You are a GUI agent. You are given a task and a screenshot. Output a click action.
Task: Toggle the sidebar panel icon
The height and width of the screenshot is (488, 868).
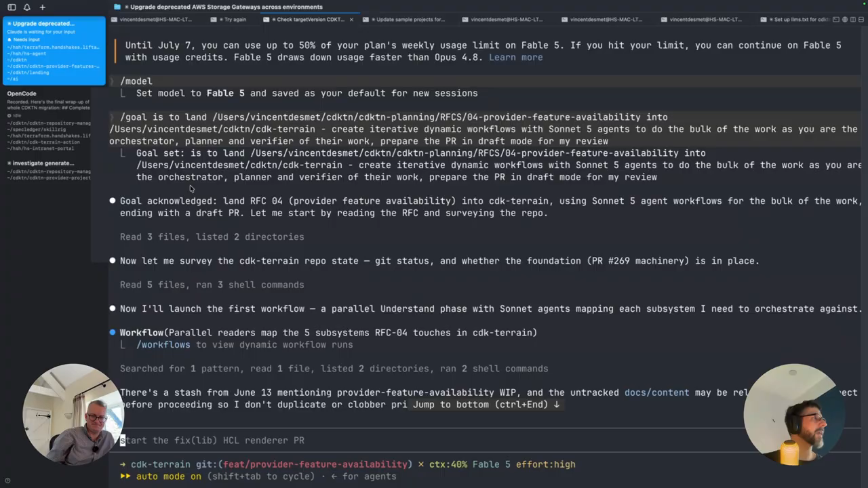(x=12, y=7)
